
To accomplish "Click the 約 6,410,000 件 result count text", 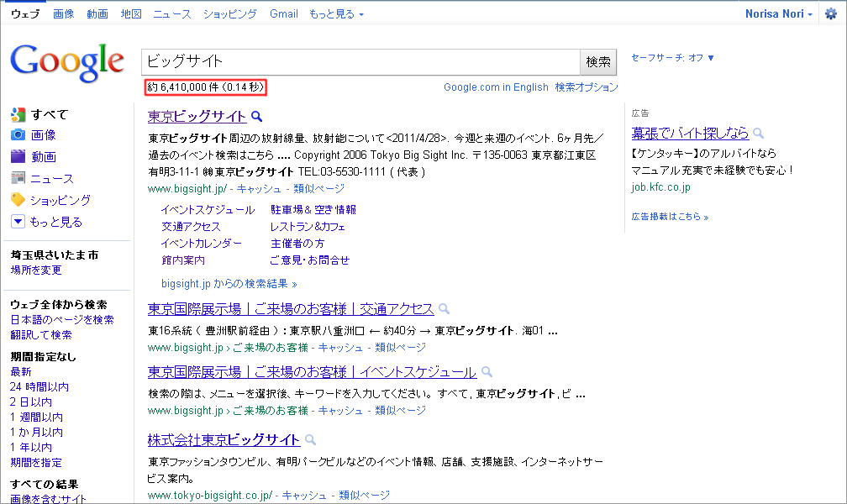I will (205, 87).
